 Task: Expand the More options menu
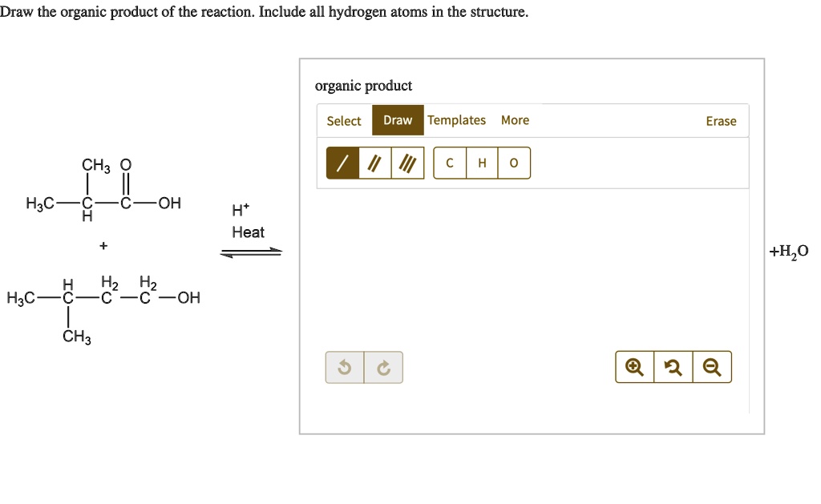tap(515, 120)
